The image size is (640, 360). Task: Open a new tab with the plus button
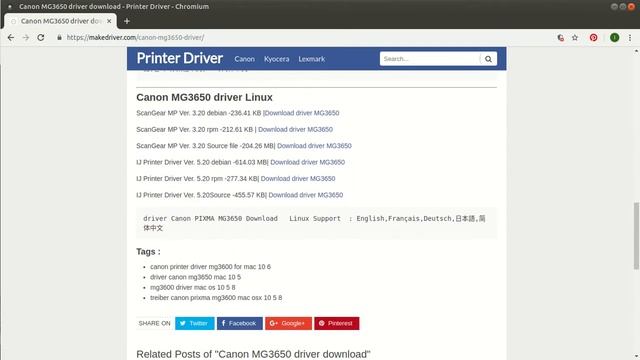coord(127,21)
